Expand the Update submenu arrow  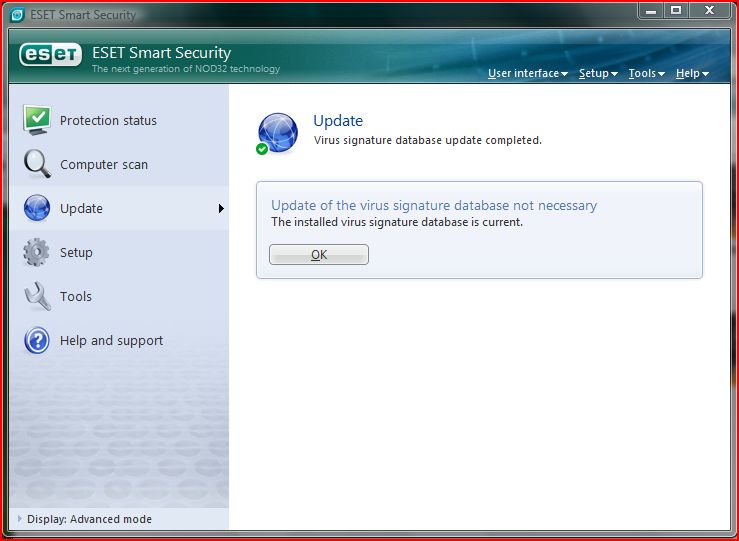[221, 208]
